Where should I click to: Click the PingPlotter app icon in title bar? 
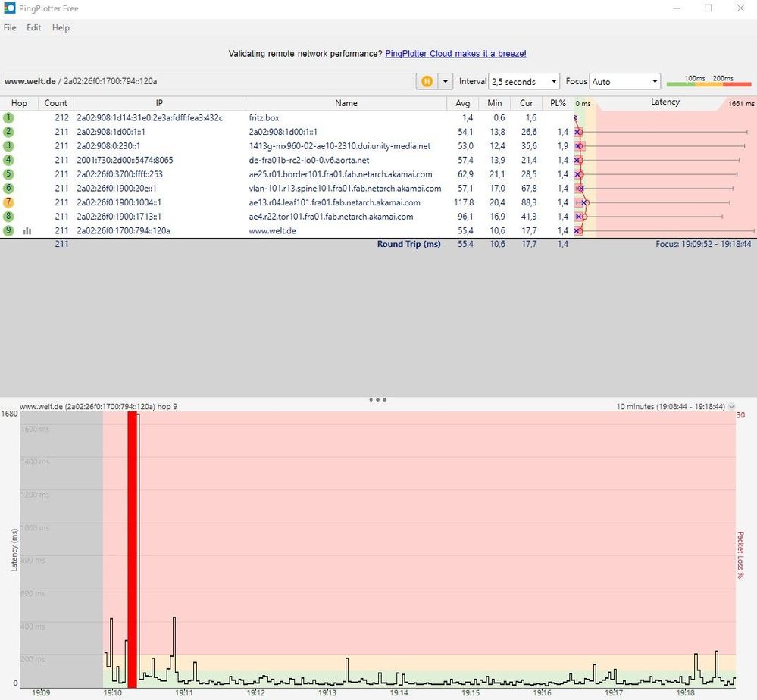[9, 8]
